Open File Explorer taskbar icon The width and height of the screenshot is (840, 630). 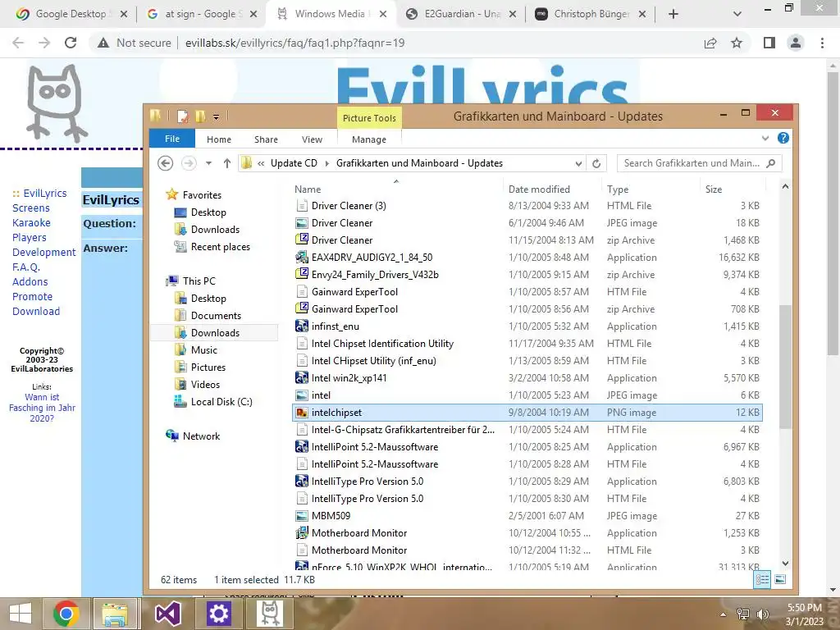115,614
